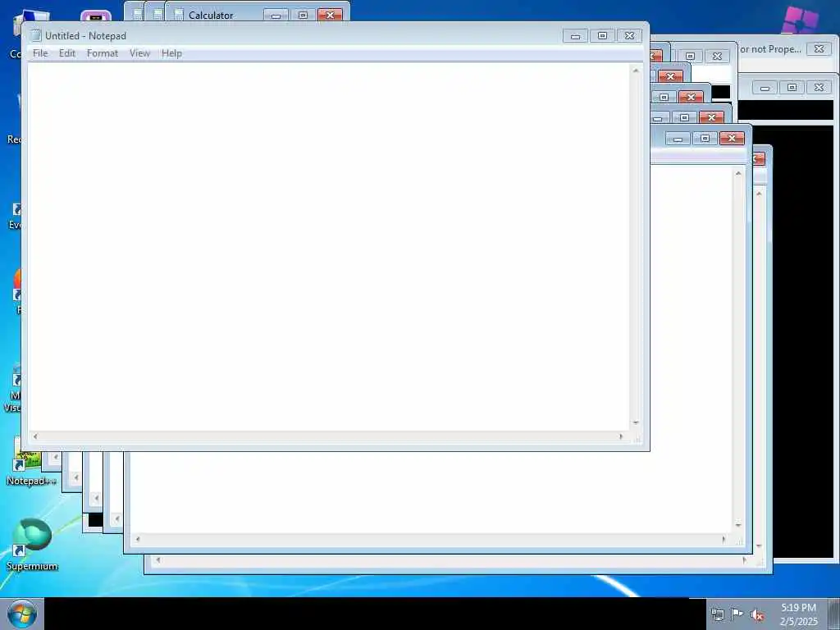
Task: Click up arrow of front Notepad vertical scrollbar
Action: tap(636, 71)
